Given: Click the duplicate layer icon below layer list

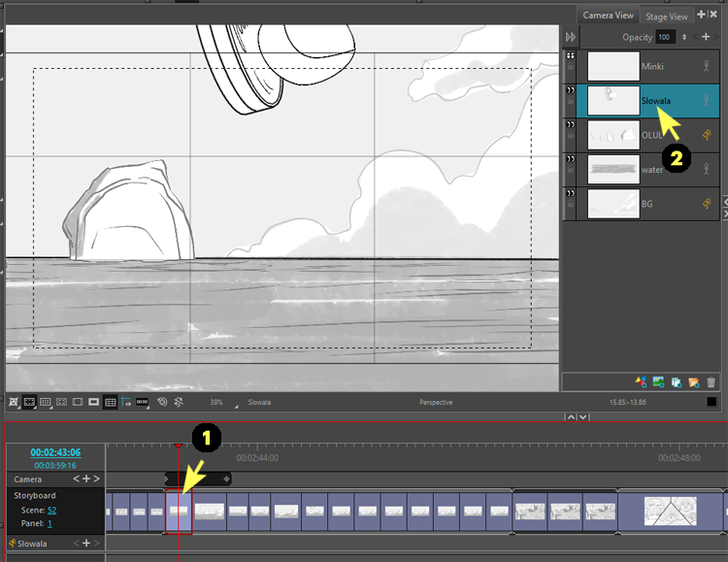Looking at the screenshot, I should 677,382.
